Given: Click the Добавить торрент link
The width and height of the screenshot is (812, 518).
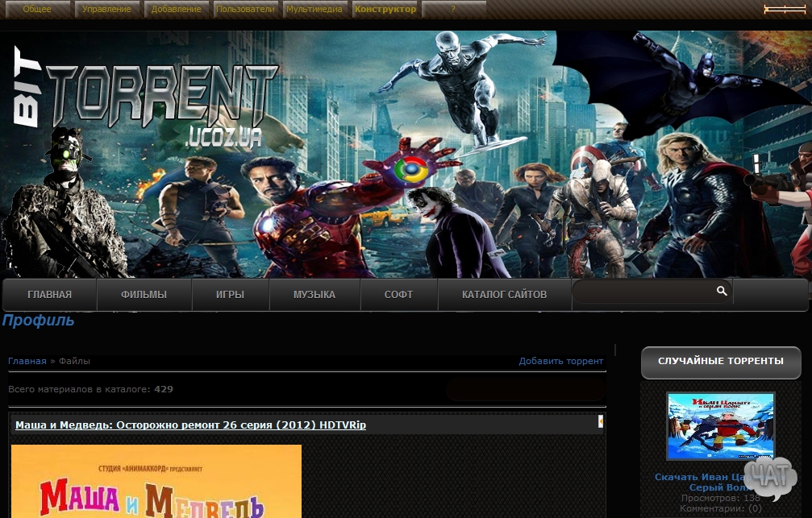Looking at the screenshot, I should (560, 361).
